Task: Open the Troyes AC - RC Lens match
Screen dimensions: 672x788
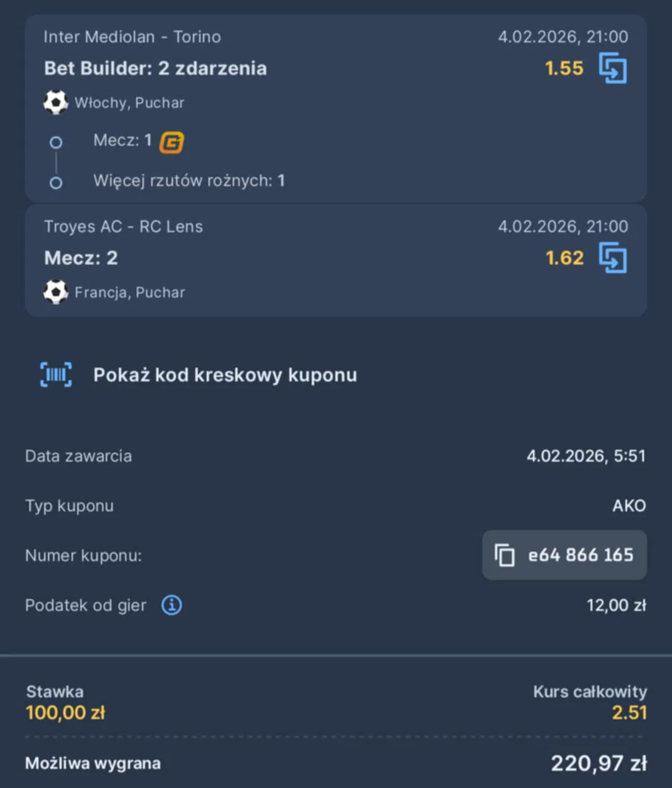Action: 123,226
